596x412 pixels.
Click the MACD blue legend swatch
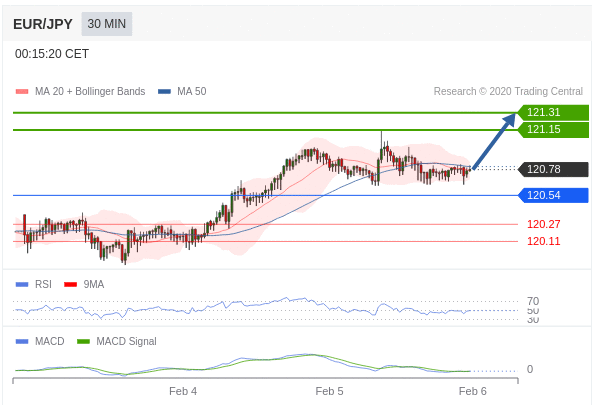22,342
